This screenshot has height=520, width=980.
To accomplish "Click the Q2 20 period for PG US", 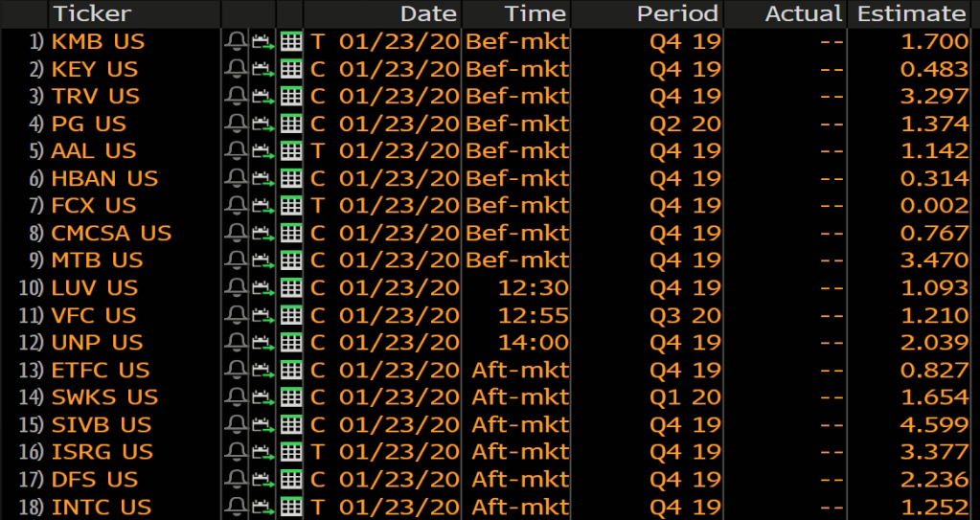I will tap(685, 124).
